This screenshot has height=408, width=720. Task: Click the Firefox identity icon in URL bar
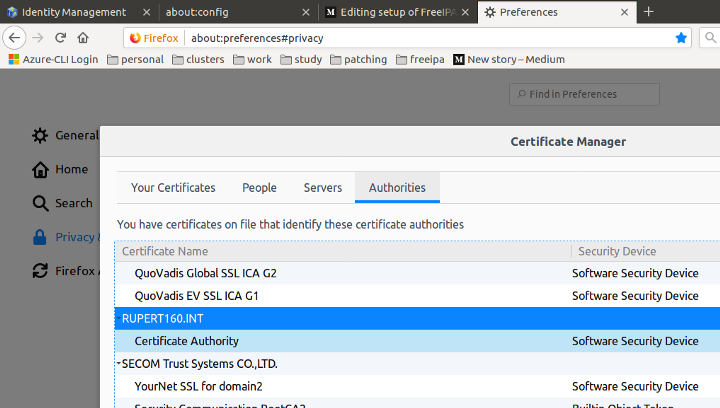click(154, 38)
